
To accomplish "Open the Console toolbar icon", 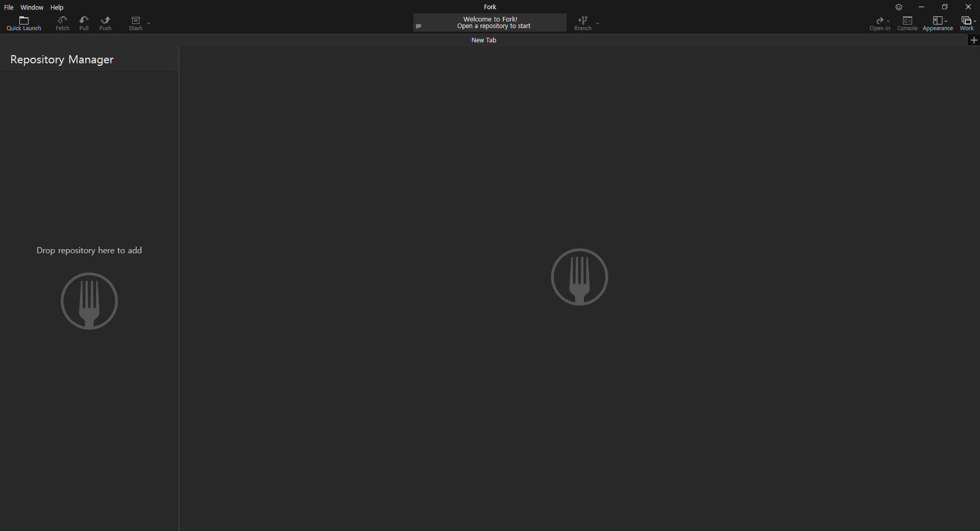I will click(907, 23).
